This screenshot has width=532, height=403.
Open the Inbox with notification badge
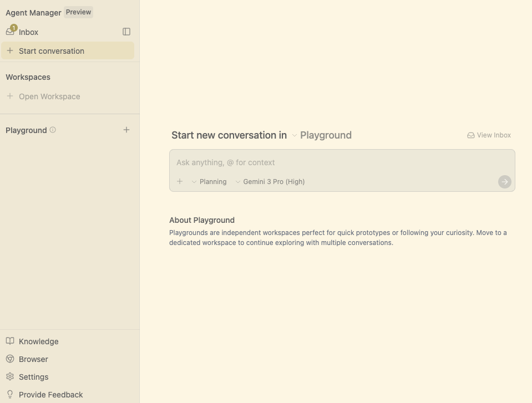click(x=22, y=32)
